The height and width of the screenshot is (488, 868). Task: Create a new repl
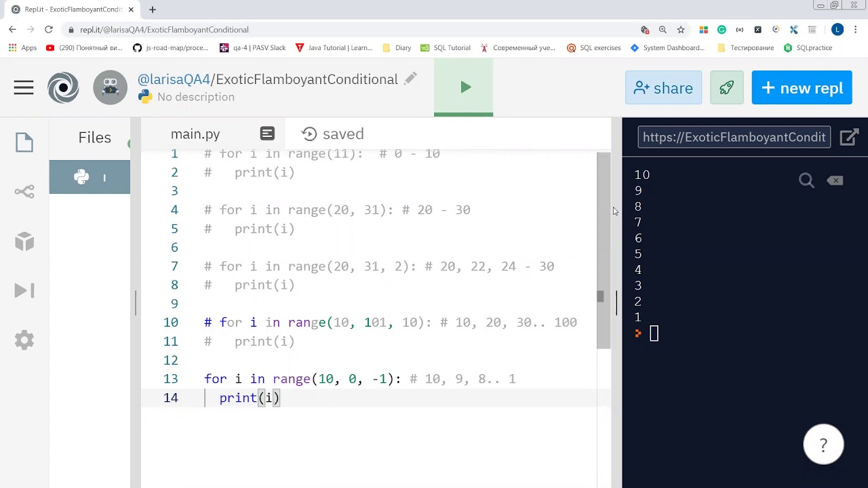click(802, 88)
